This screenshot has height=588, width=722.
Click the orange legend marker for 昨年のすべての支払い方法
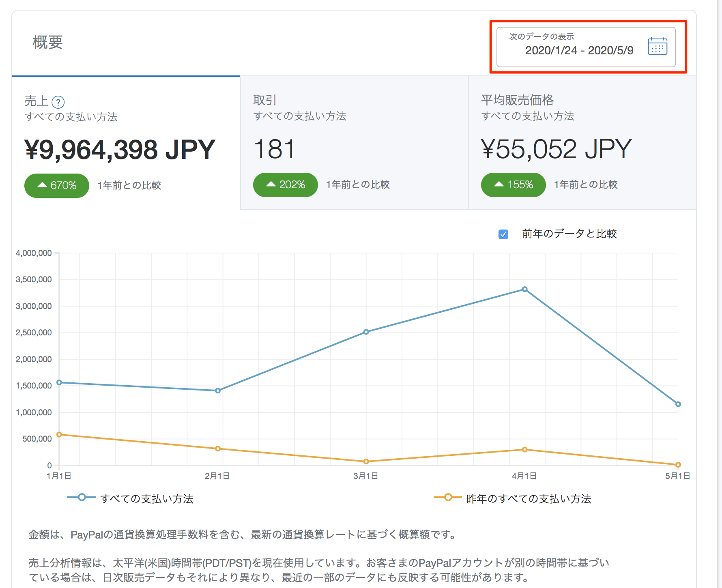[448, 497]
